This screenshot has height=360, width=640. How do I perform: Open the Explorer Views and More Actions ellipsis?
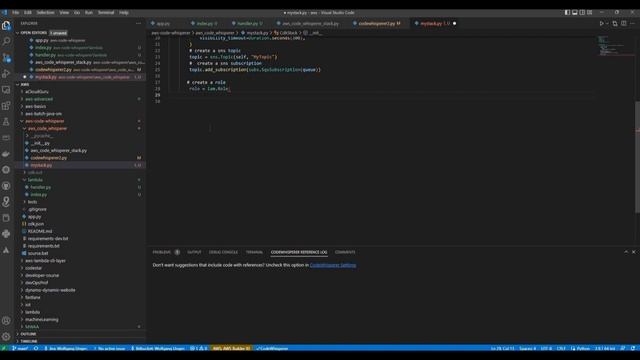(x=138, y=24)
